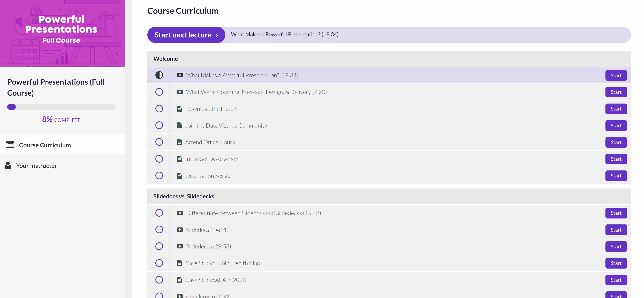The height and width of the screenshot is (298, 644).
Task: Open Case Study: Public Health Maps link
Action: [224, 263]
